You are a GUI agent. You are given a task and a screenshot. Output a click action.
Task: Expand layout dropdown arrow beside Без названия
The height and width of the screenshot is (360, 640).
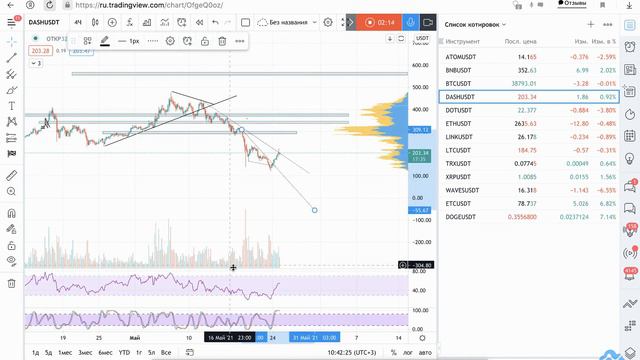(x=315, y=22)
